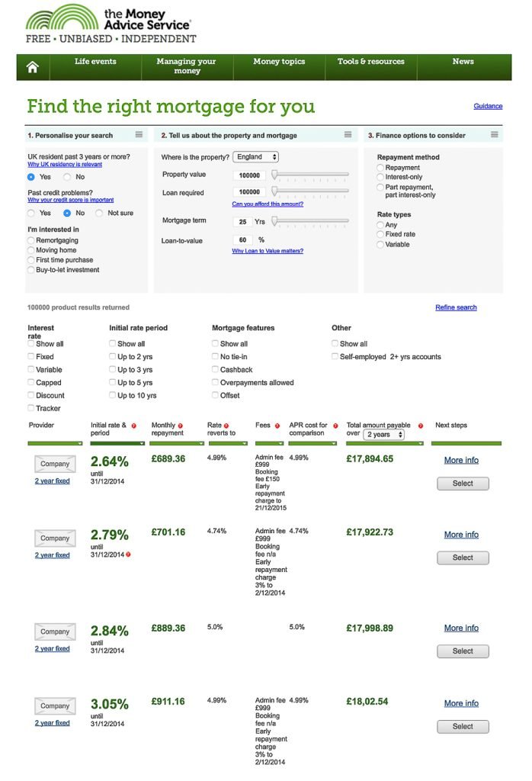The width and height of the screenshot is (532, 781).
Task: Select the Remortgaging radio option
Action: coord(31,240)
